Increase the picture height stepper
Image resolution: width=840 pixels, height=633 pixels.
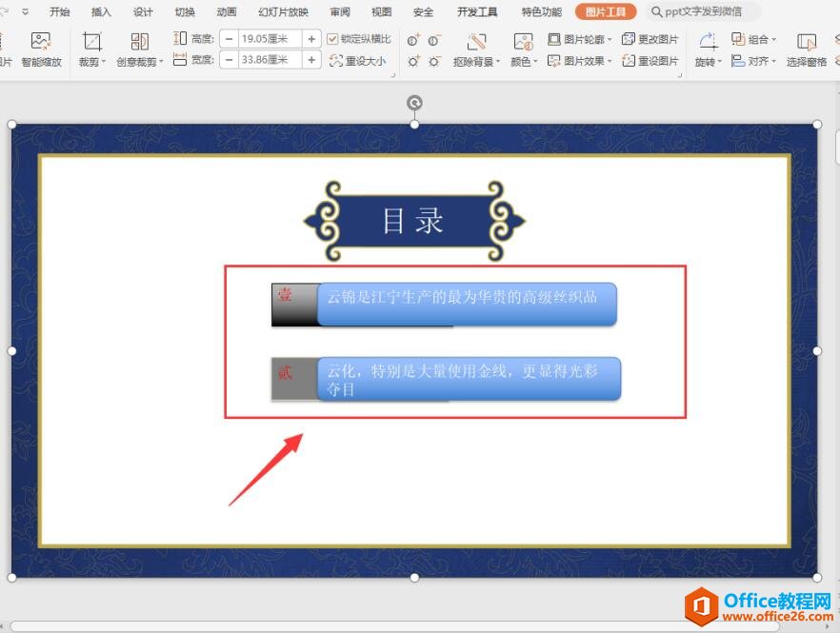310,39
